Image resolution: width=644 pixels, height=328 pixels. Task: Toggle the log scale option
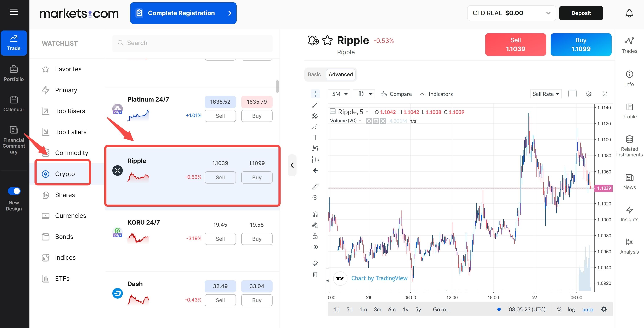coord(571,309)
